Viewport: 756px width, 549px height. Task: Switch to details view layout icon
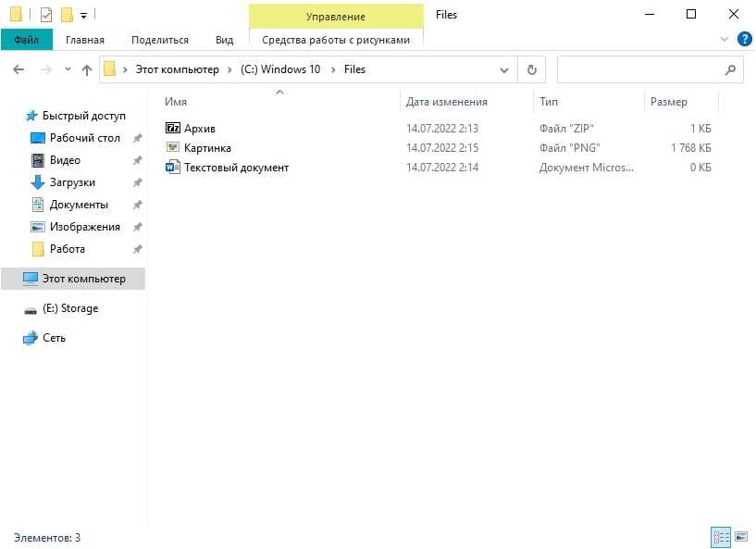(720, 536)
